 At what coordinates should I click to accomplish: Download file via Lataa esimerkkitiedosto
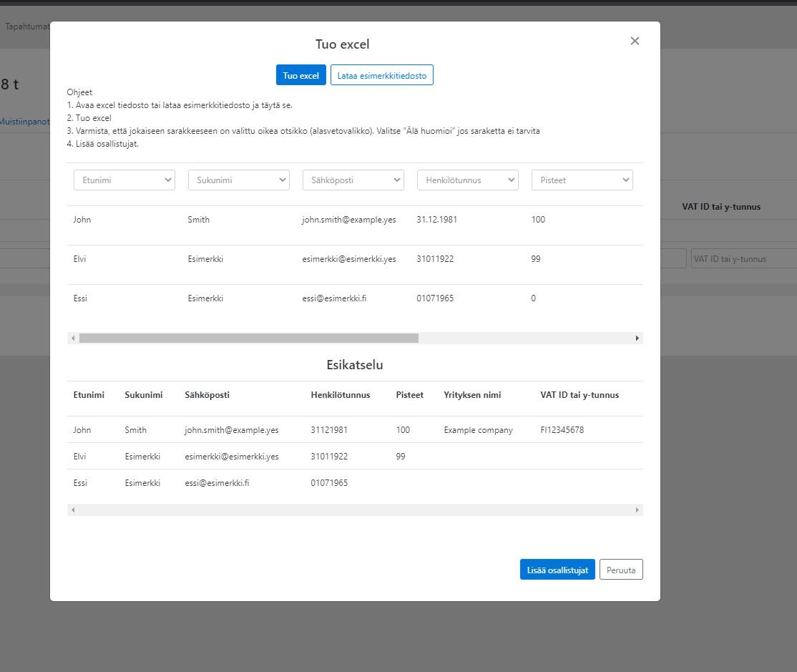click(x=381, y=75)
